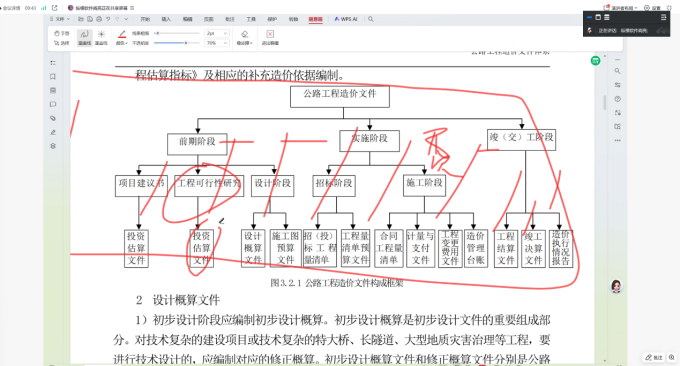Viewport: 680px width, 366px height.
Task: Click the settings button in meeting bar
Action: (x=652, y=8)
